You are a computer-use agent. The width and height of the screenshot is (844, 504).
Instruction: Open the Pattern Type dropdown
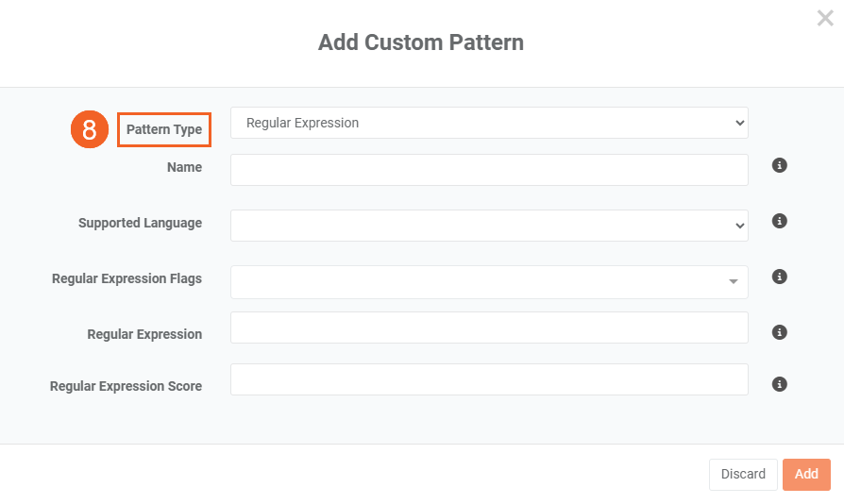click(x=489, y=123)
